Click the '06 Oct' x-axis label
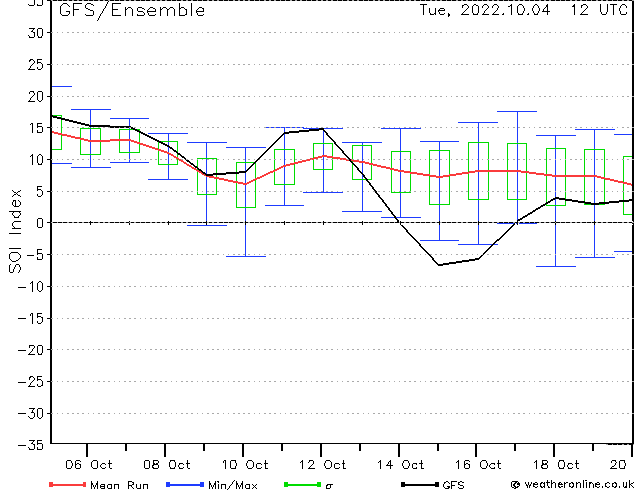 [x=89, y=465]
